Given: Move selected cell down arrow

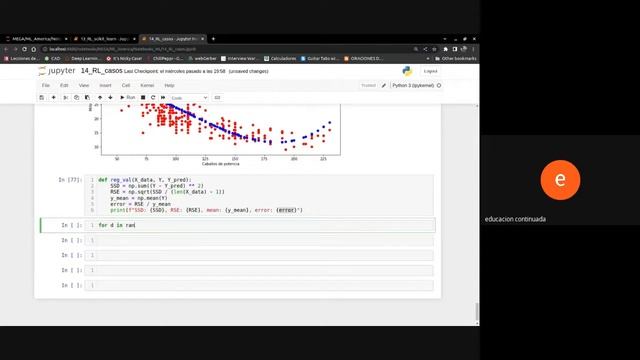Looking at the screenshot, I should click(x=110, y=98).
